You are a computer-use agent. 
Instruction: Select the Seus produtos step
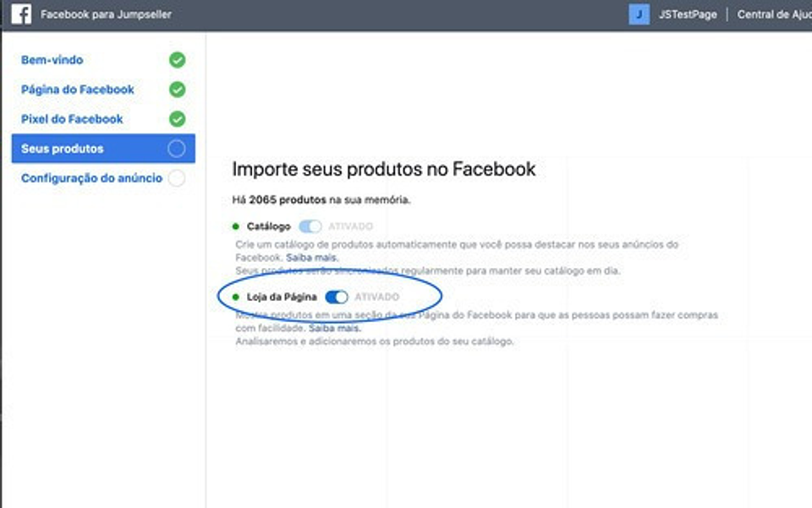coord(63,149)
